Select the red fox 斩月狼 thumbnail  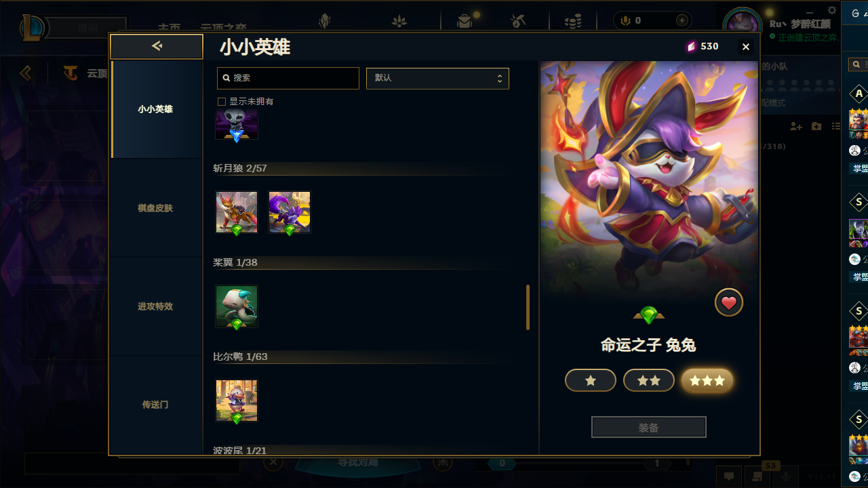237,212
